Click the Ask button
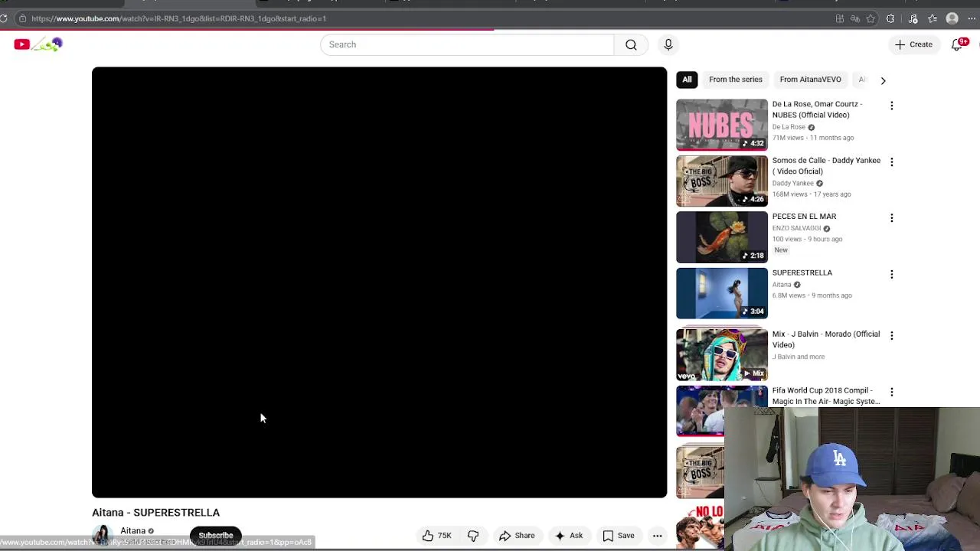 pos(568,536)
